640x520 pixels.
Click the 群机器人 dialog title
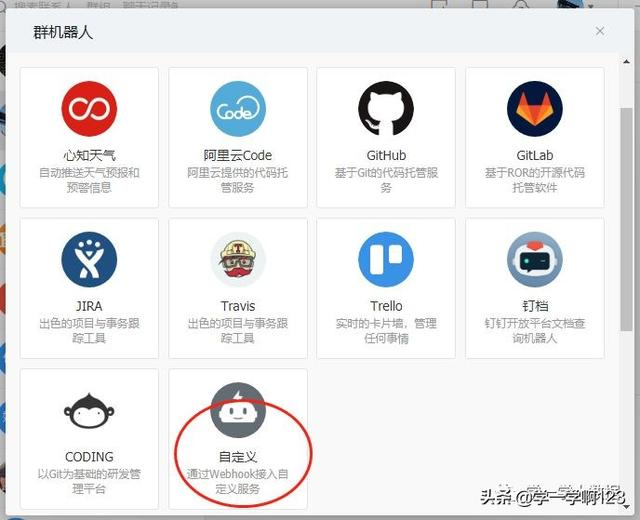[63, 32]
